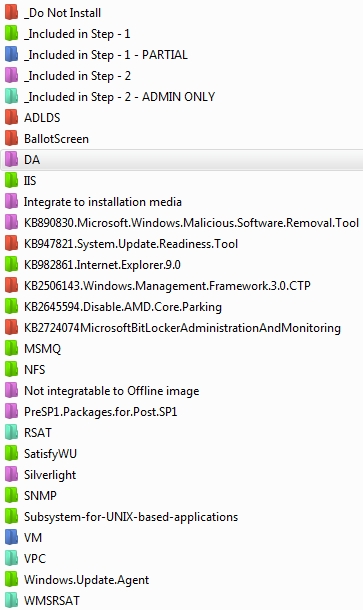
Task: Select '_Included in Step - 1 - PARTIAL' name
Action: click(106, 55)
